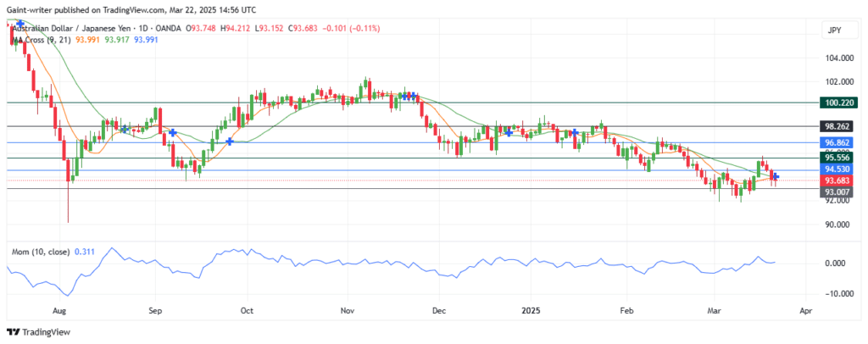Click the 90.000 price axis tick
The width and height of the screenshot is (868, 344).
click(839, 225)
